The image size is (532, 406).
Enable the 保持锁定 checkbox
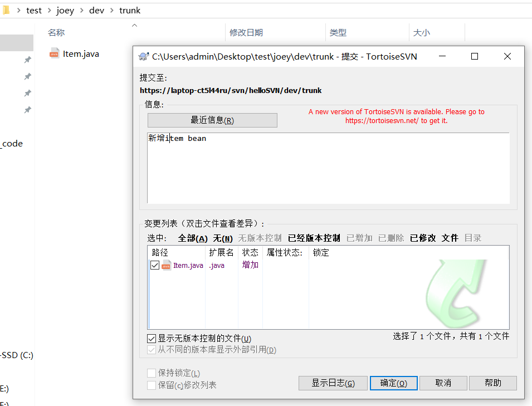[152, 373]
